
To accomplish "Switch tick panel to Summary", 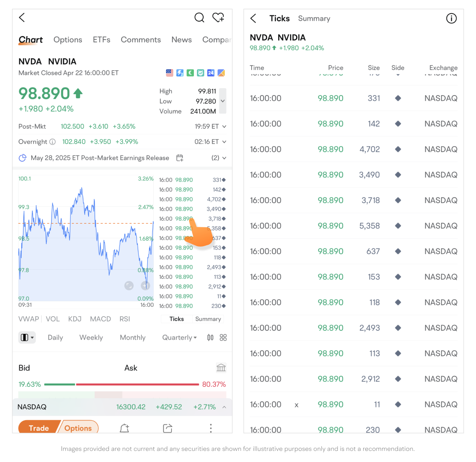I will pos(208,319).
